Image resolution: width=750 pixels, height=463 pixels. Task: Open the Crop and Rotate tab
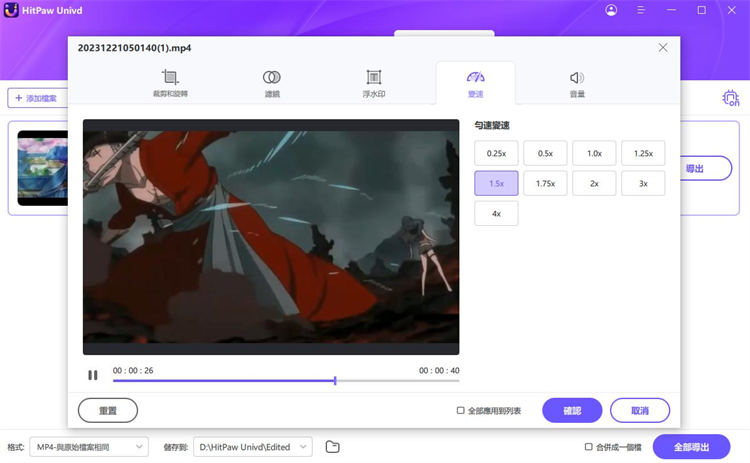pos(170,83)
